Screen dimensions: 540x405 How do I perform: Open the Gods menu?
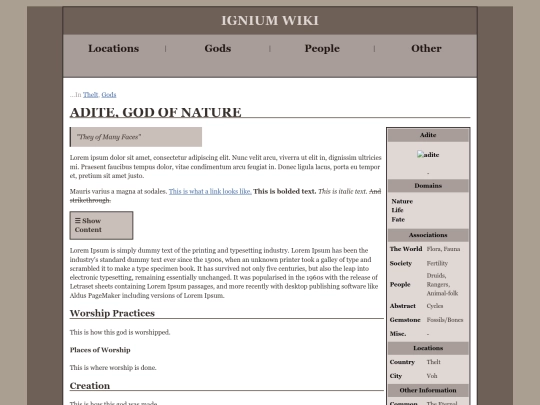218,49
